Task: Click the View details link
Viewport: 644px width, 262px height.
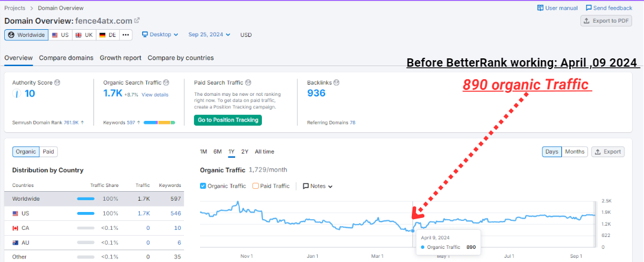Action: [x=155, y=95]
